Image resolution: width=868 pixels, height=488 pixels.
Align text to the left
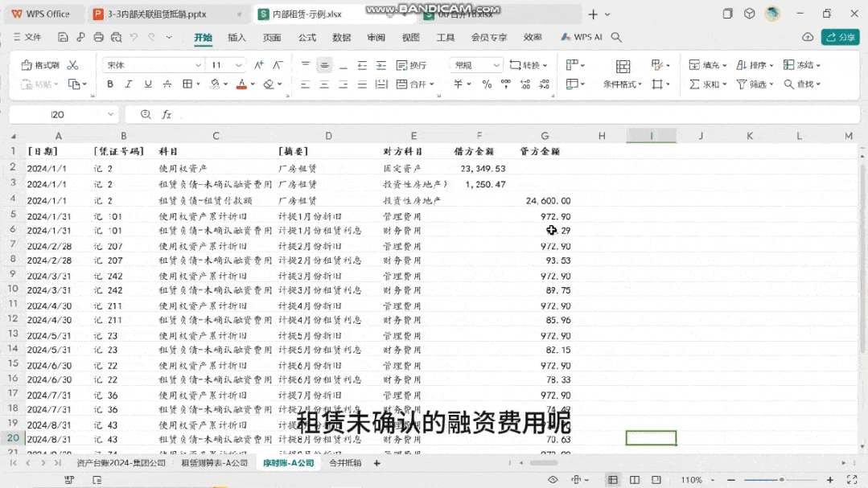click(306, 84)
